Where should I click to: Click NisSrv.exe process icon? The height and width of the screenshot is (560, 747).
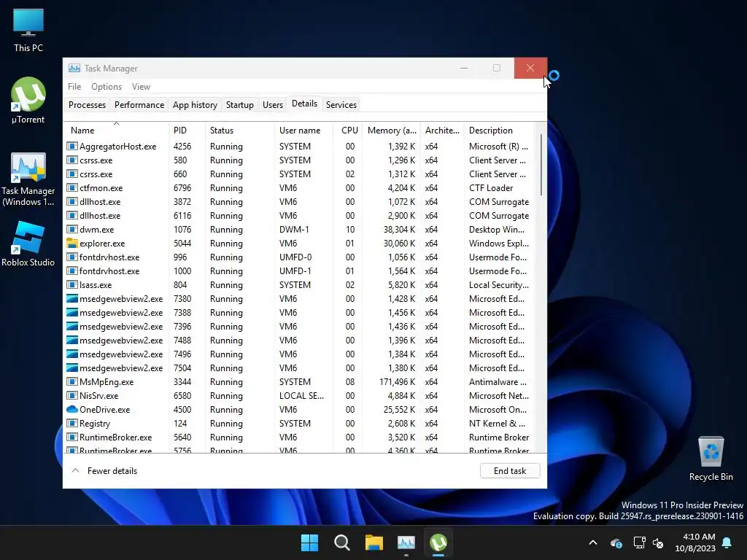click(72, 396)
